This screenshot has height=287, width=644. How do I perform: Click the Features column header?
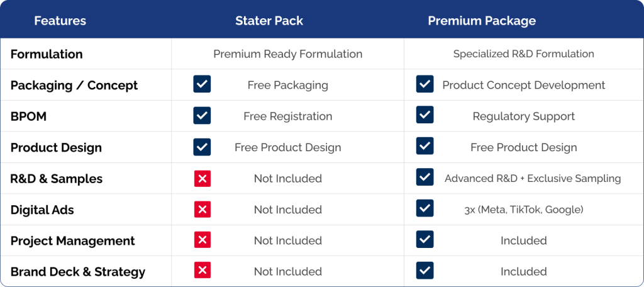coord(60,21)
